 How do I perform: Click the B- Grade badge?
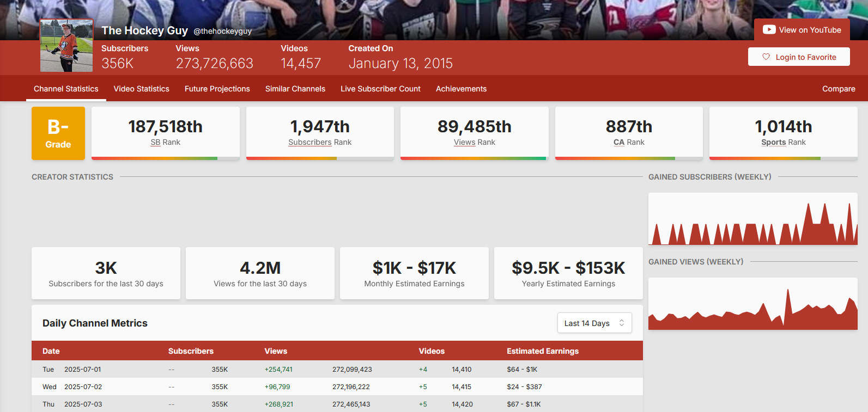click(x=58, y=133)
